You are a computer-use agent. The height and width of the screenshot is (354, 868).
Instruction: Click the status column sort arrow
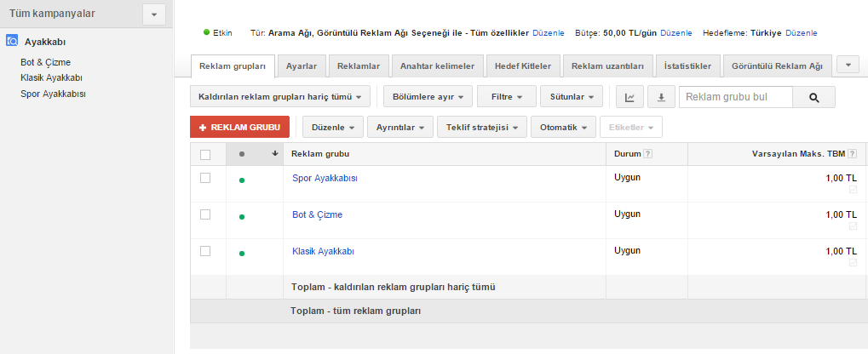(x=274, y=154)
